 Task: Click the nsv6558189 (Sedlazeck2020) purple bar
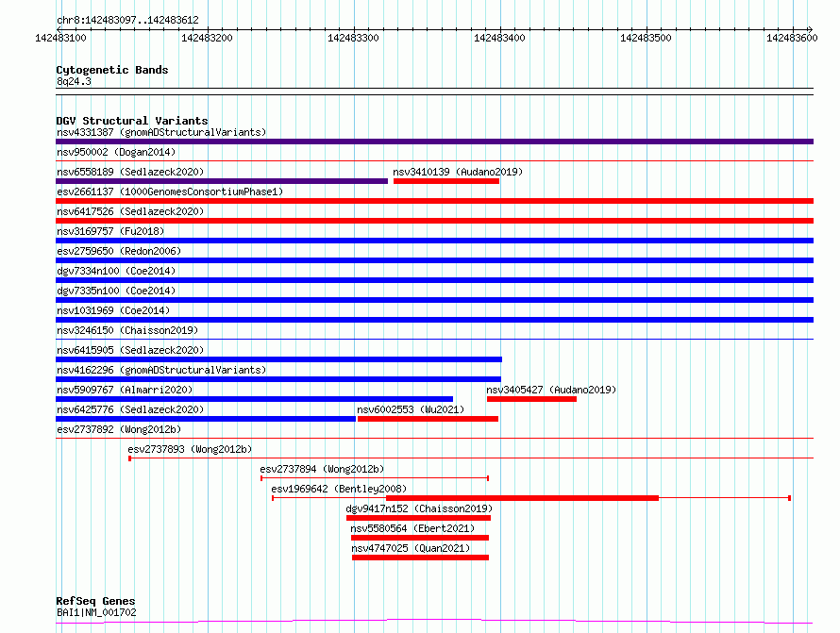tap(222, 181)
